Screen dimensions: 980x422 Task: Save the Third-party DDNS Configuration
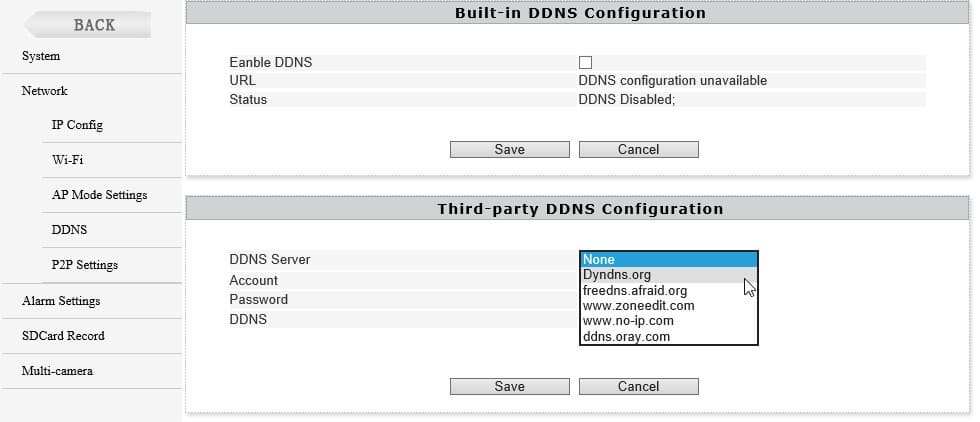click(509, 387)
